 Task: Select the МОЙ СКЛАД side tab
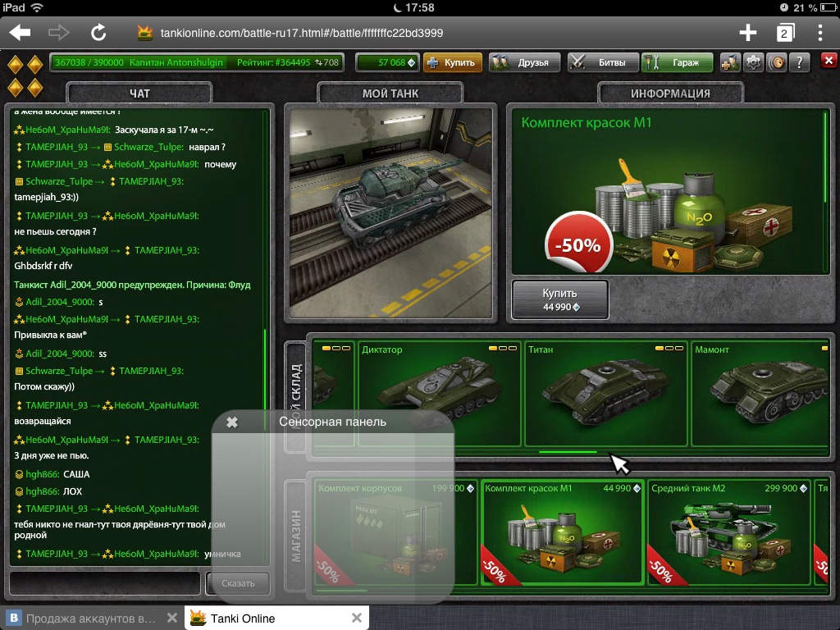tap(295, 396)
